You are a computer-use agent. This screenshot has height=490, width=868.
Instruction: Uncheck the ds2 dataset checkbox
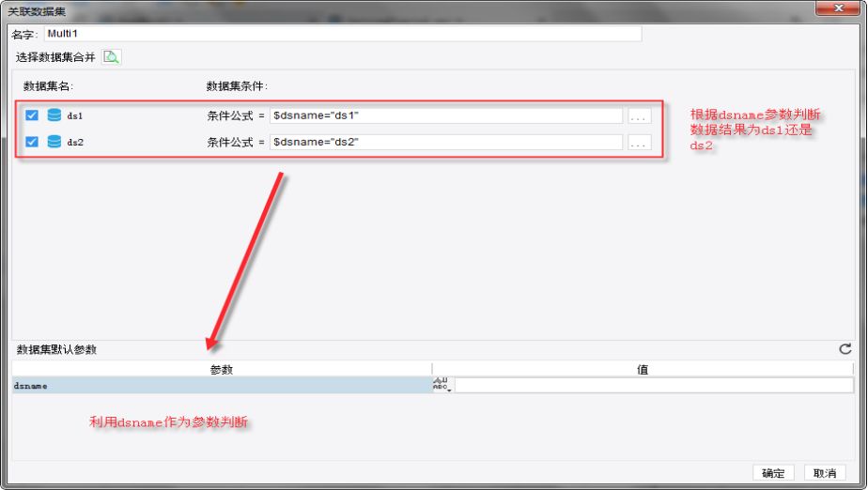point(32,142)
